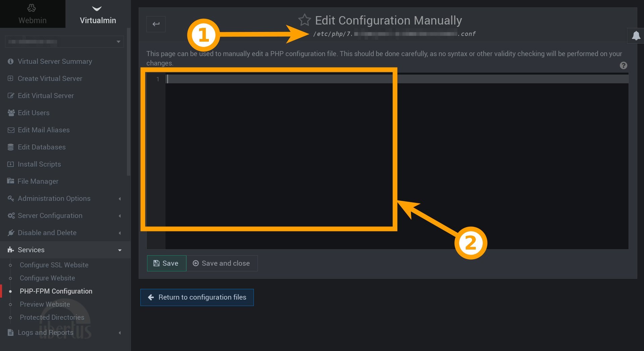Click the Edit Databases icon
The image size is (644, 351).
10,147
